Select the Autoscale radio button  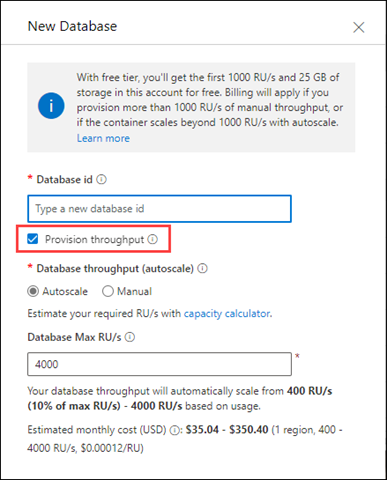click(x=33, y=291)
